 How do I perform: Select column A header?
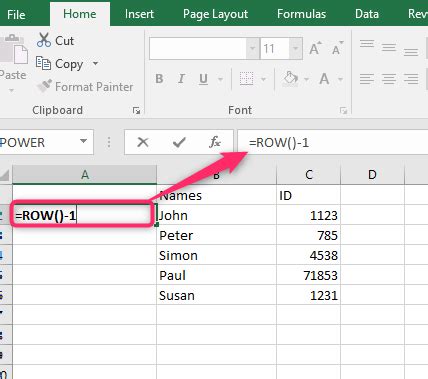pos(85,174)
